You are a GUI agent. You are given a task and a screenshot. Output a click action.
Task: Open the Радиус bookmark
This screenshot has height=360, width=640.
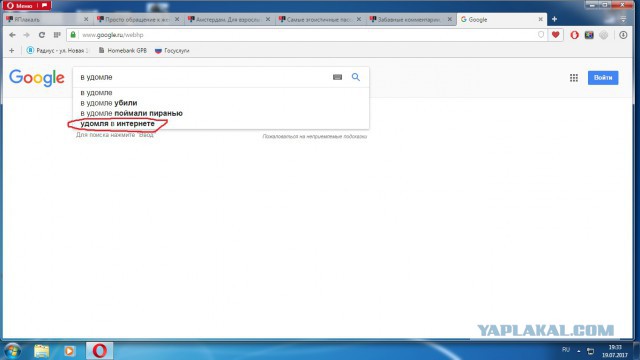click(x=57, y=51)
